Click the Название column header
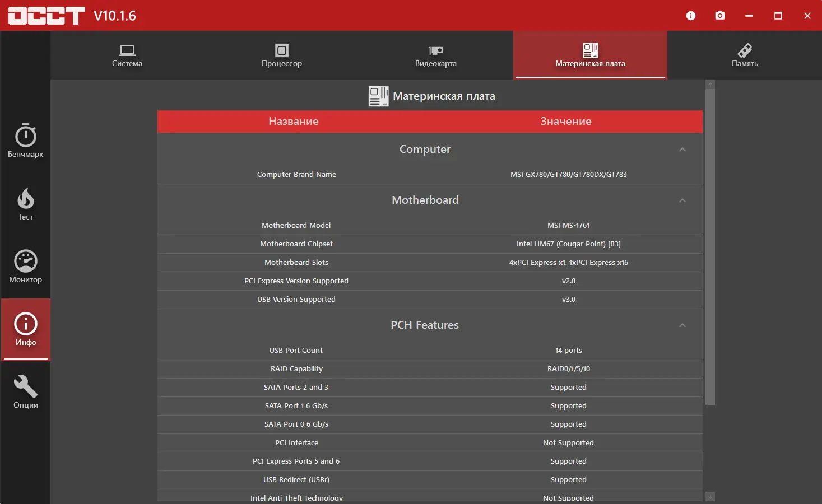822x504 pixels. [x=294, y=122]
